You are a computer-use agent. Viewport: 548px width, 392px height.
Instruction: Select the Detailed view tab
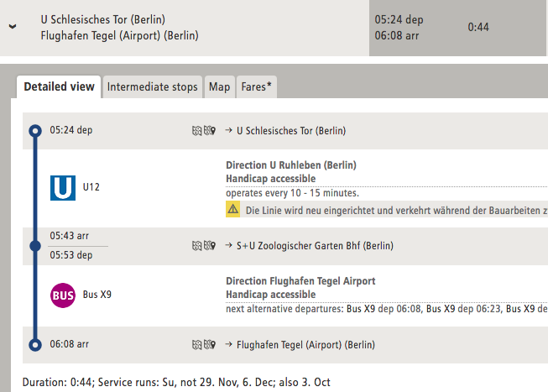click(59, 86)
